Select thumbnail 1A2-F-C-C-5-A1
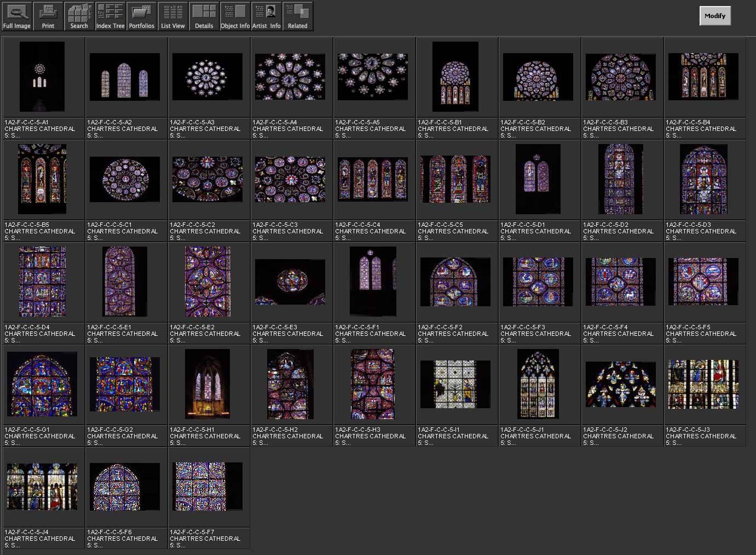This screenshot has width=756, height=555. coord(42,77)
